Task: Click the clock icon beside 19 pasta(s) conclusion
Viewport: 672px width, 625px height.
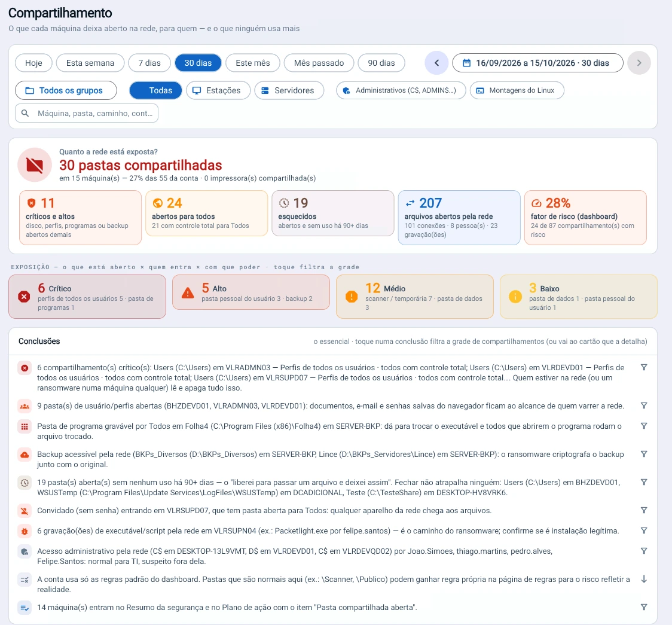Action: pos(25,483)
